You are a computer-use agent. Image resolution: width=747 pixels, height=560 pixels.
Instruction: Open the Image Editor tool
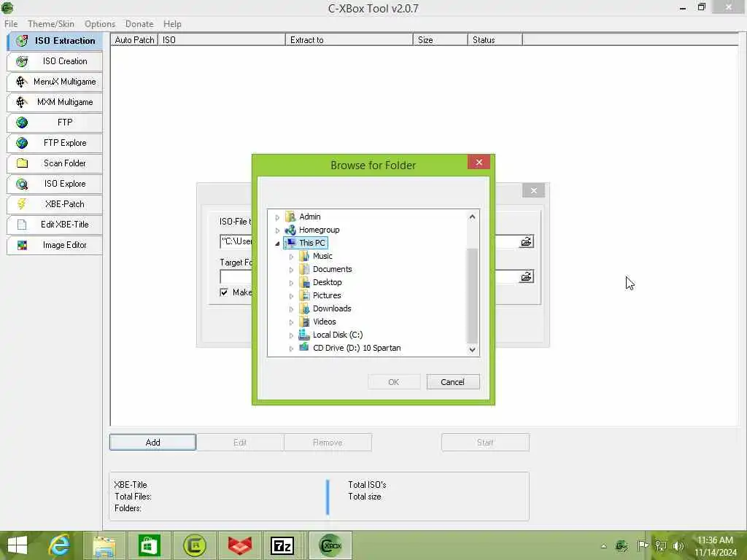55,245
